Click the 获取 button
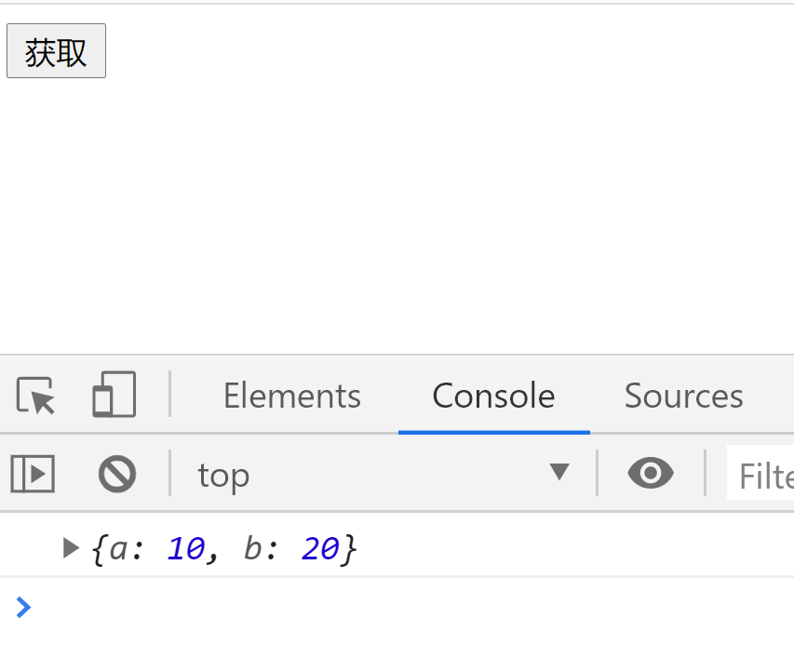Image resolution: width=794 pixels, height=672 pixels. (56, 50)
